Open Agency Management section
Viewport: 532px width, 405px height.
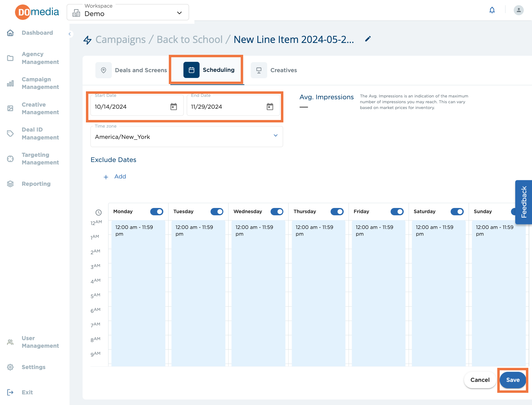[40, 58]
